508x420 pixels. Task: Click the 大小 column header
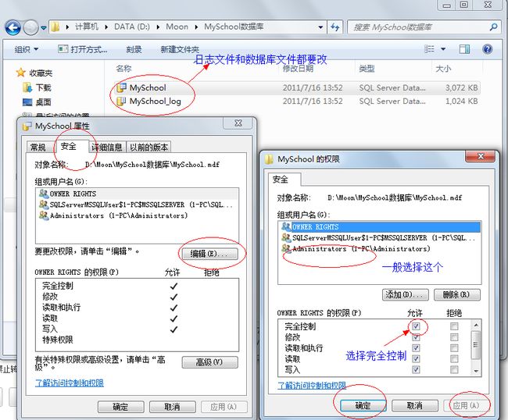[x=444, y=68]
